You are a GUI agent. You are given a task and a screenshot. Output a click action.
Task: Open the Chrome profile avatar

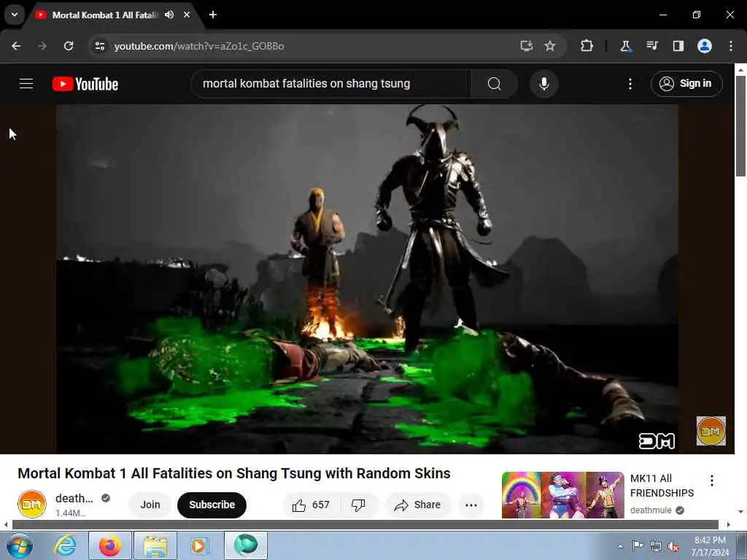(704, 46)
